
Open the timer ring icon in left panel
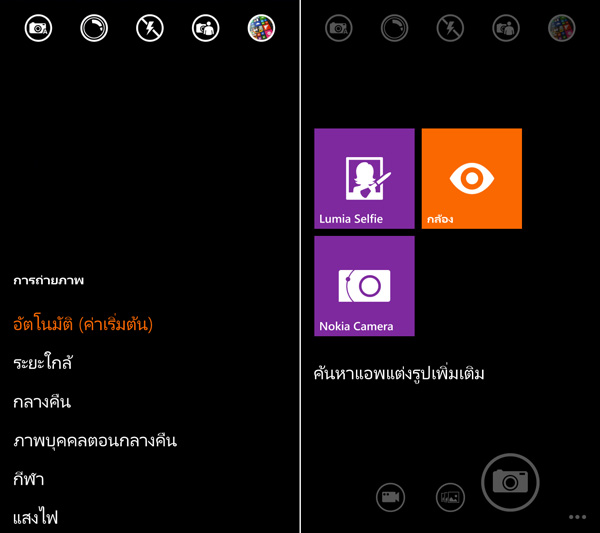94,28
